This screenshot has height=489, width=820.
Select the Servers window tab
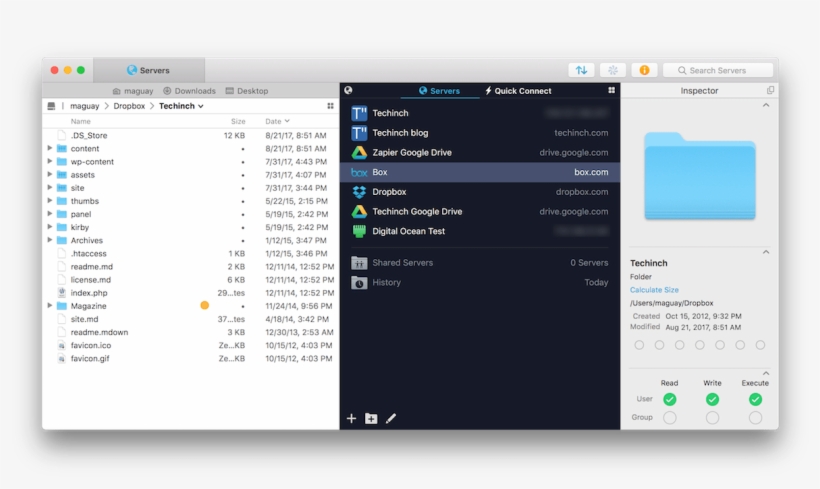[149, 70]
